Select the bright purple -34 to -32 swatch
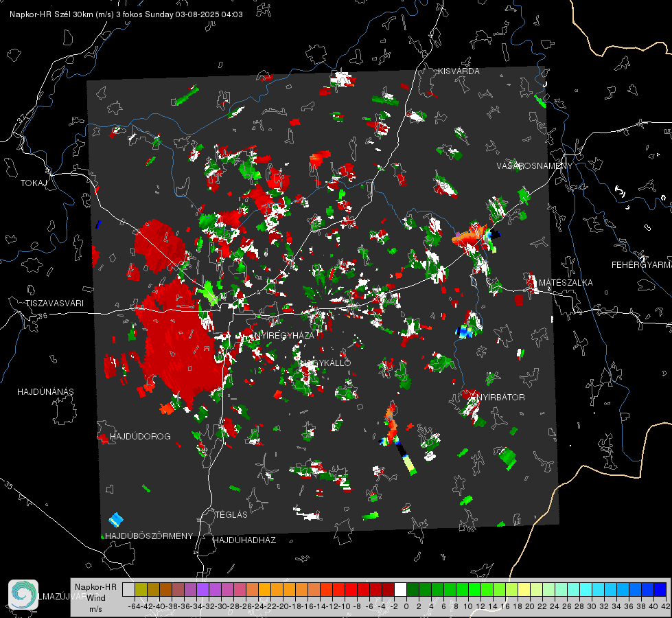 pos(202,589)
